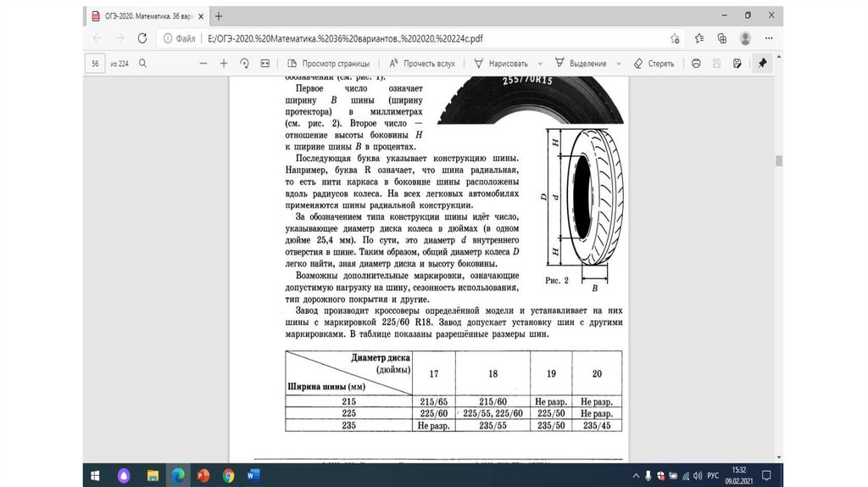
Task: Activate the Нарисовать draw tool
Action: pos(501,64)
